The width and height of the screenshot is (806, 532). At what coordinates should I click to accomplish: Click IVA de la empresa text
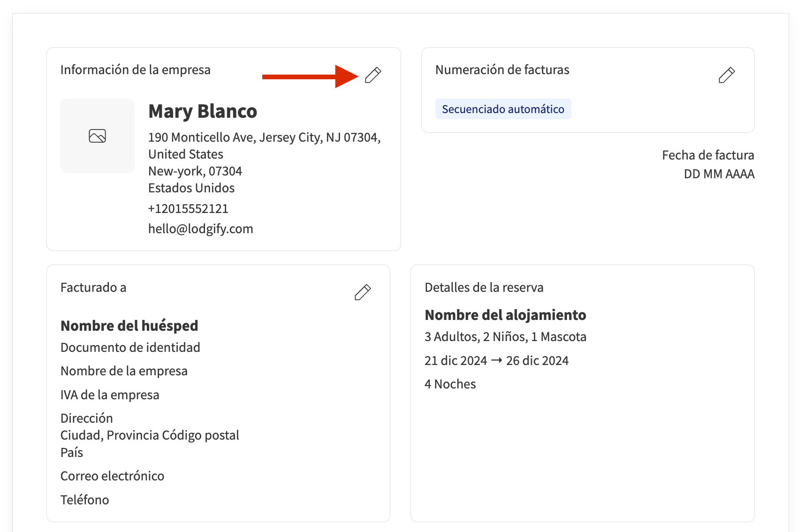110,395
